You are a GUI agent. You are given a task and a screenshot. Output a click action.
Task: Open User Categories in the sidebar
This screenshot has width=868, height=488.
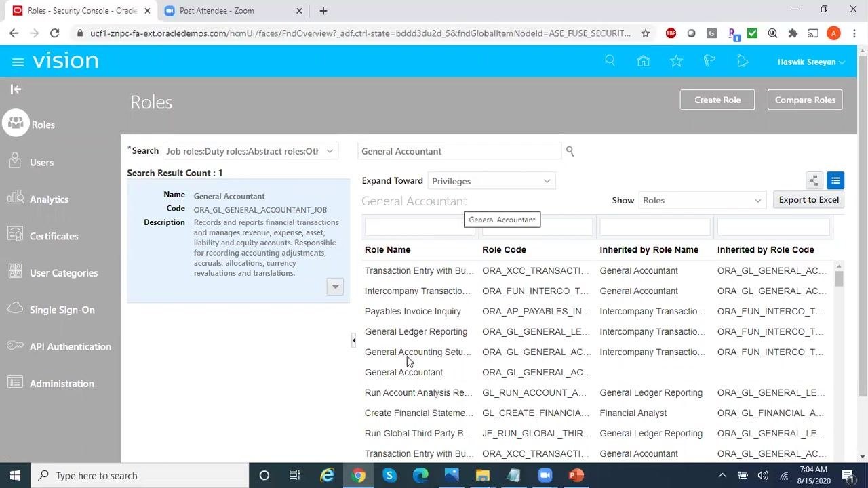64,272
